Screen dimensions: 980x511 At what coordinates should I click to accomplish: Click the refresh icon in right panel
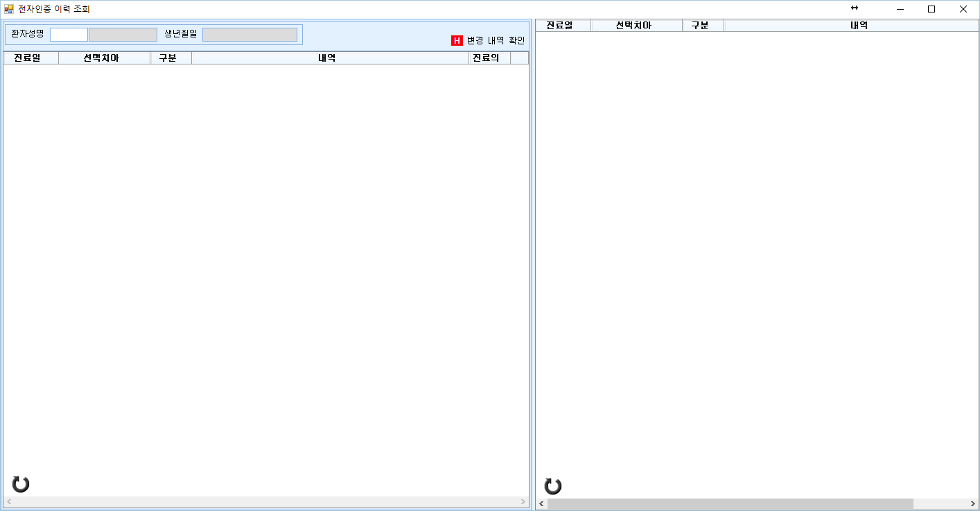(x=552, y=486)
